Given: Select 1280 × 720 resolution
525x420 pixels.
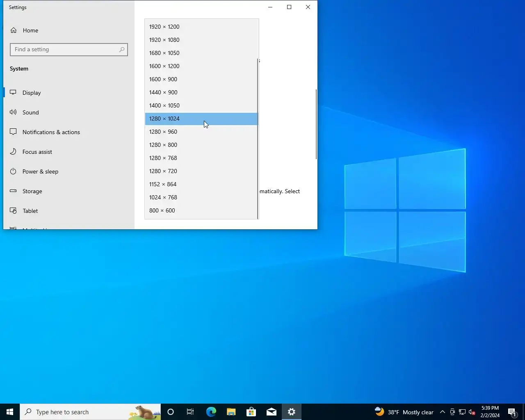Looking at the screenshot, I should coord(201,171).
